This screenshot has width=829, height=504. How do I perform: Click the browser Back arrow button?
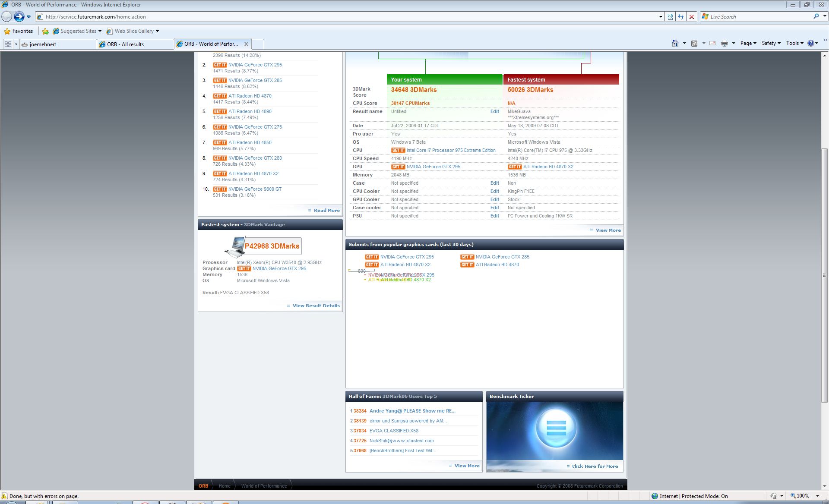6,16
